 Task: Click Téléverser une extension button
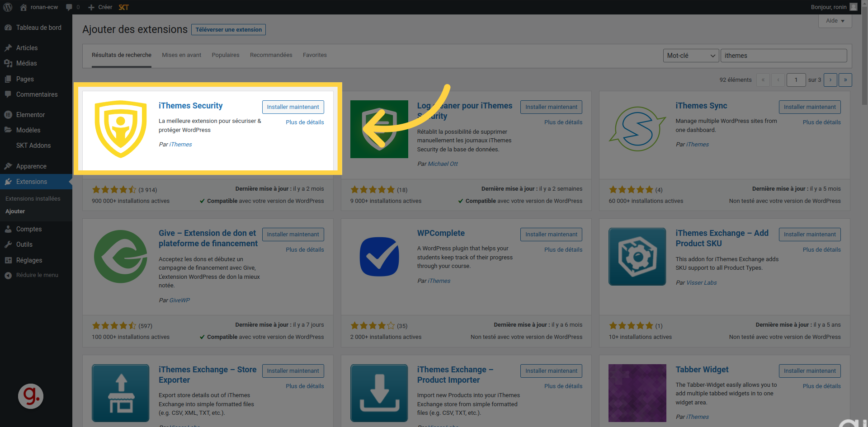[229, 30]
